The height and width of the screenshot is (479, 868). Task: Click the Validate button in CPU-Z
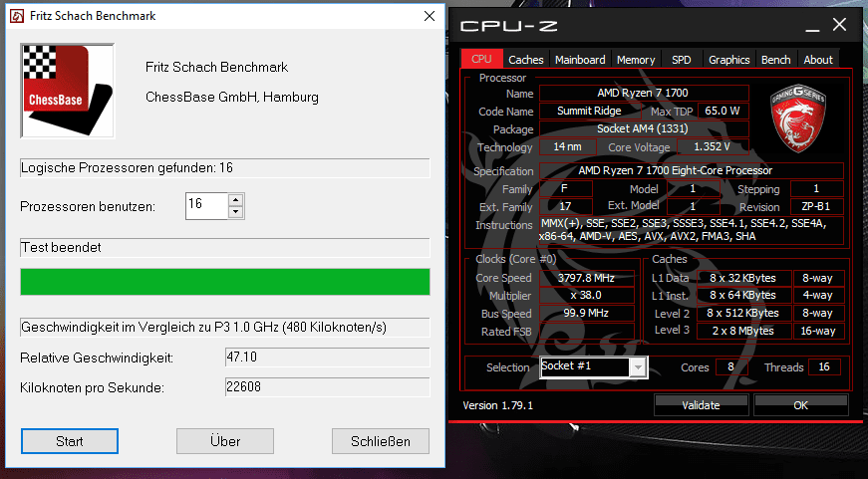click(701, 405)
